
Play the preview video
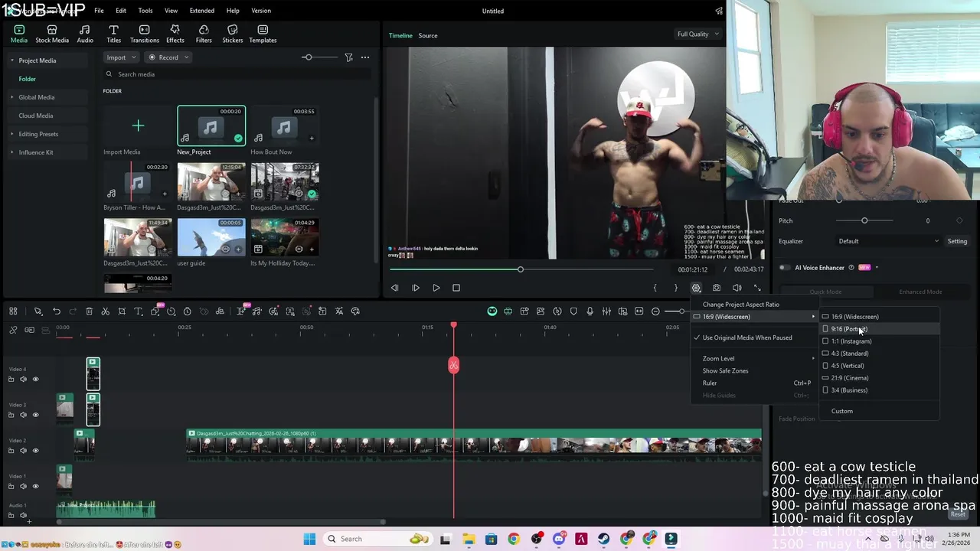[x=436, y=288]
